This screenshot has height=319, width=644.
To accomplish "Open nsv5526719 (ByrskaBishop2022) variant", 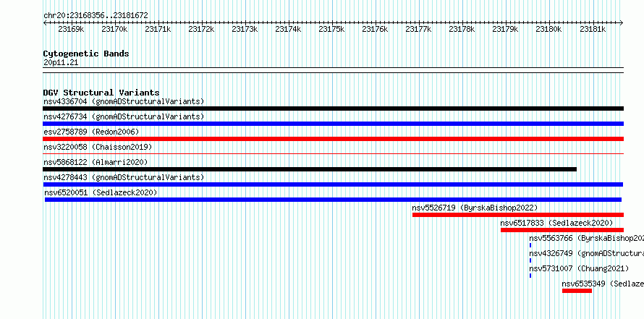I will 475,208.
